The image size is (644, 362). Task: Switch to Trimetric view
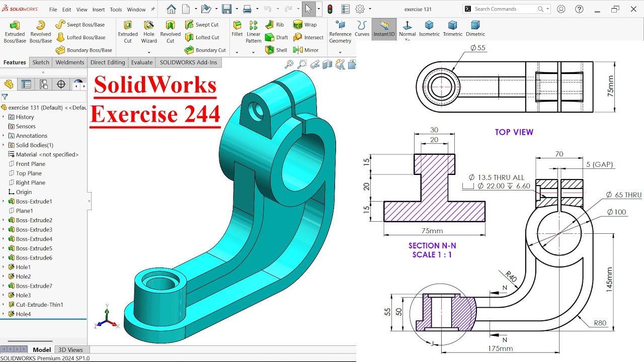coord(453,29)
